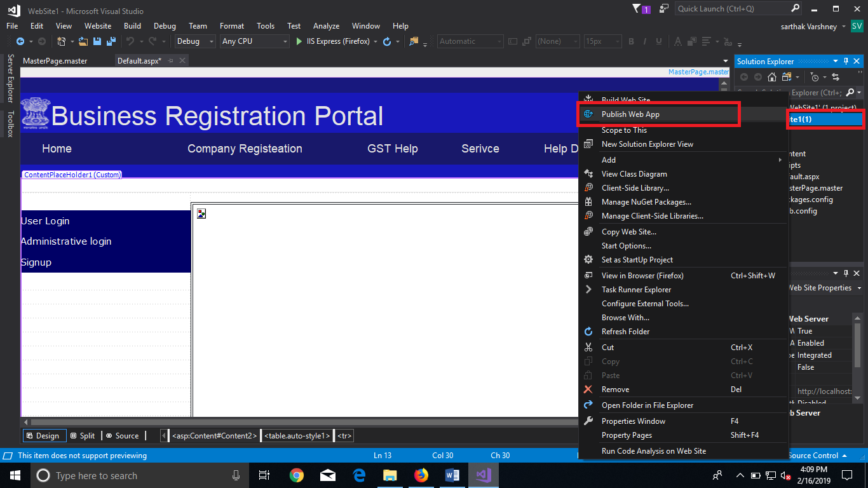Click the MasterPage.master link in designer

(698, 72)
